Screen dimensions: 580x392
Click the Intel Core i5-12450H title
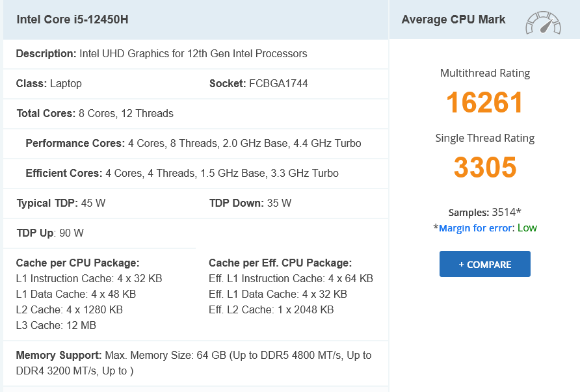(73, 20)
